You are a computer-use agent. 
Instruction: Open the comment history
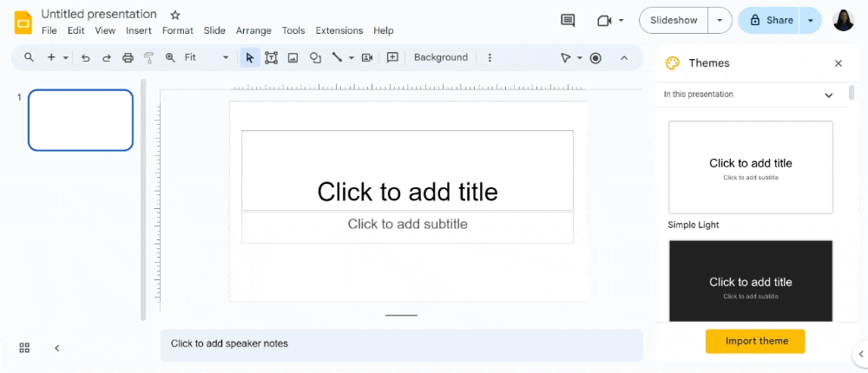tap(568, 21)
